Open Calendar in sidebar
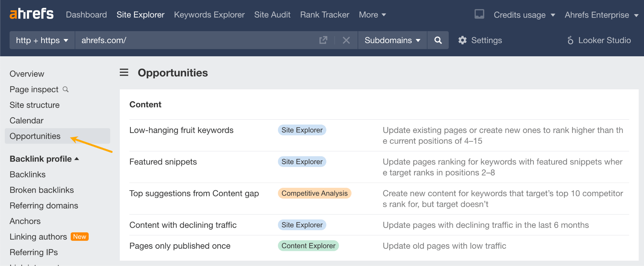The height and width of the screenshot is (266, 644). point(27,120)
